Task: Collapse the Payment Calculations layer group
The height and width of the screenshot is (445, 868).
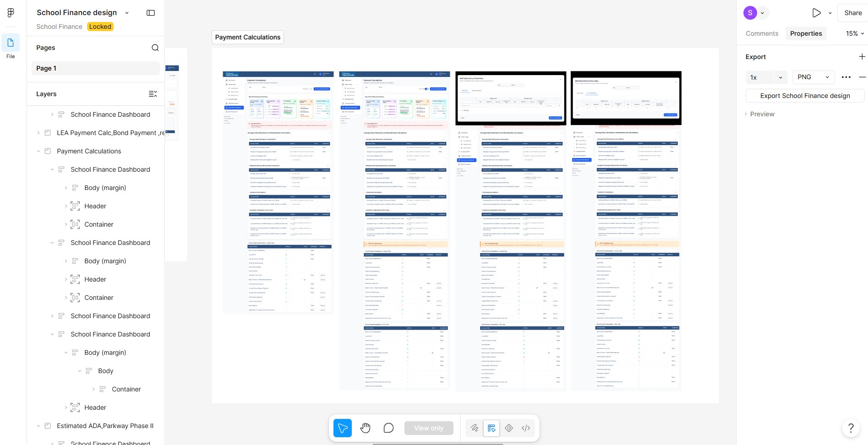Action: click(x=38, y=151)
